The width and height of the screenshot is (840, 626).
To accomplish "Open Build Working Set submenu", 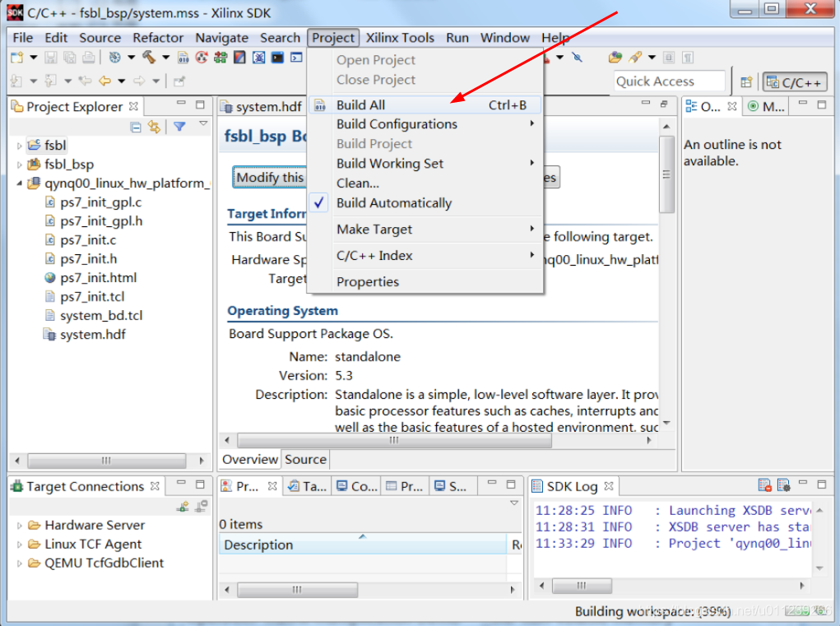I will (x=425, y=164).
